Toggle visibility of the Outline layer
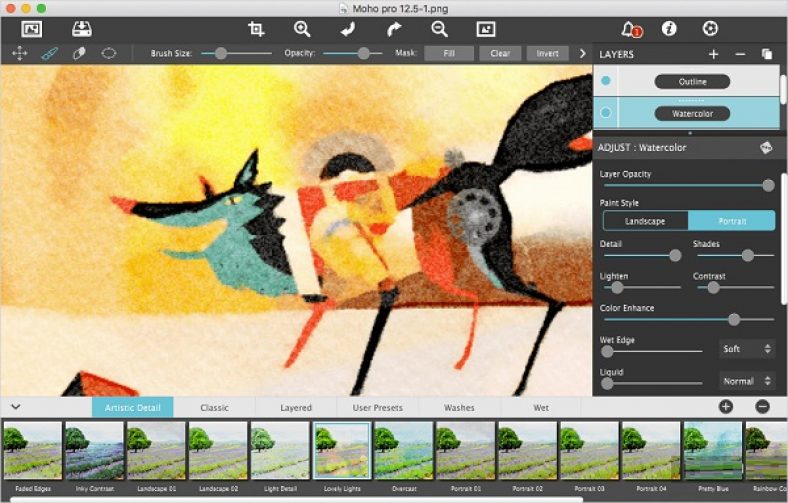 click(606, 80)
